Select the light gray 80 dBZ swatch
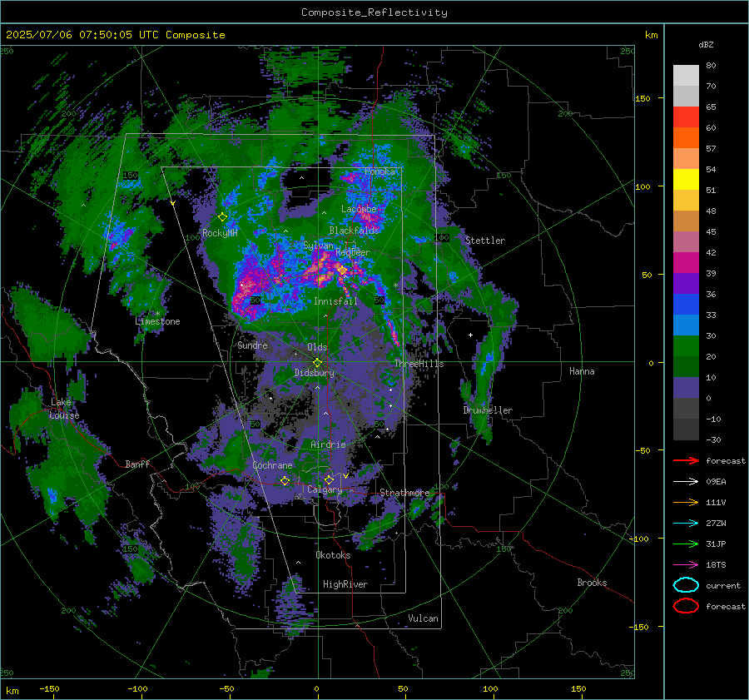 click(x=686, y=75)
